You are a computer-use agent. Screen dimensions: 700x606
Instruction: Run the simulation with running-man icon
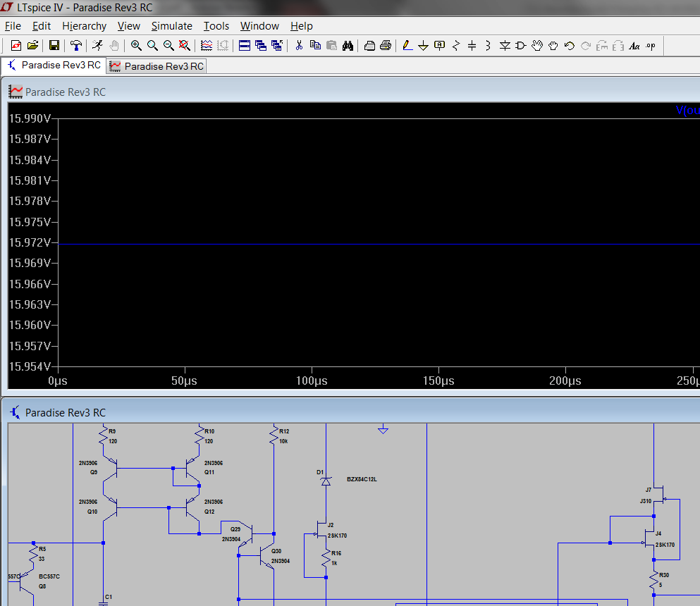pos(97,46)
